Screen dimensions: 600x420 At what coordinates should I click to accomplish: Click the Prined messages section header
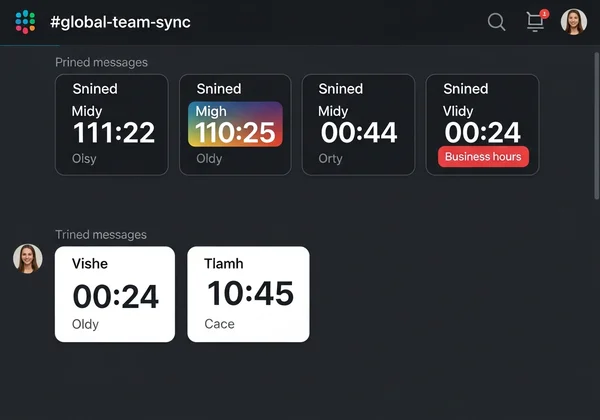coord(101,62)
